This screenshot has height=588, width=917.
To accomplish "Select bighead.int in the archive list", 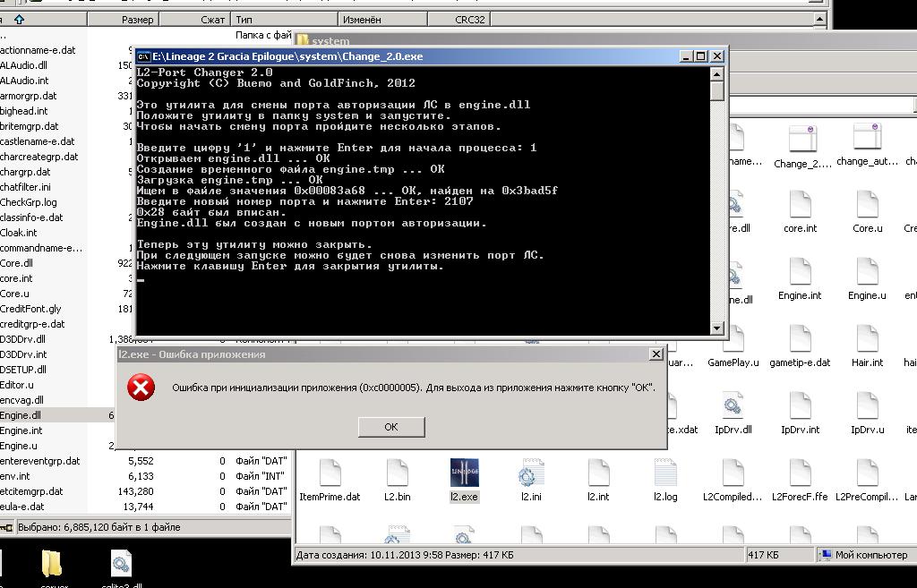I will (24, 111).
